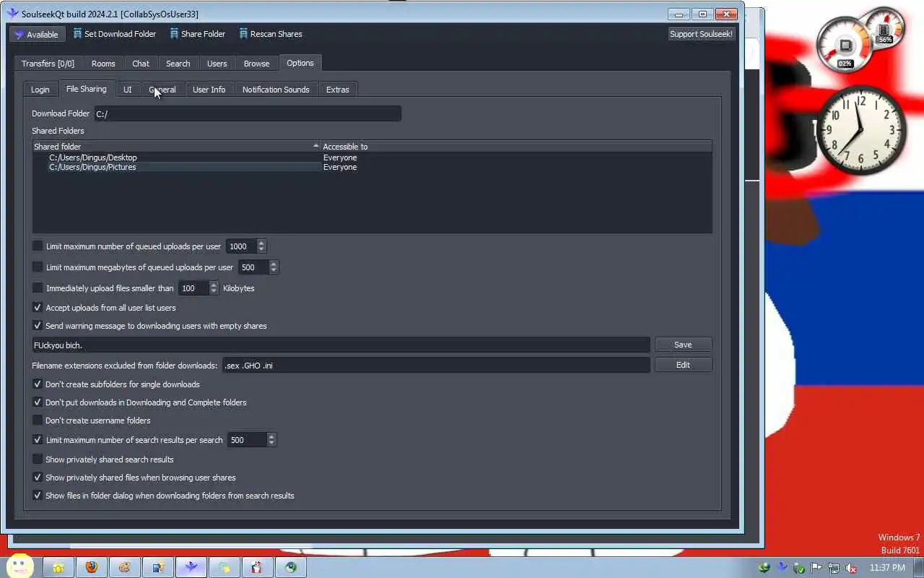The image size is (924, 578).
Task: Decrease queued uploads value 1000 with down arrow
Action: click(x=261, y=250)
